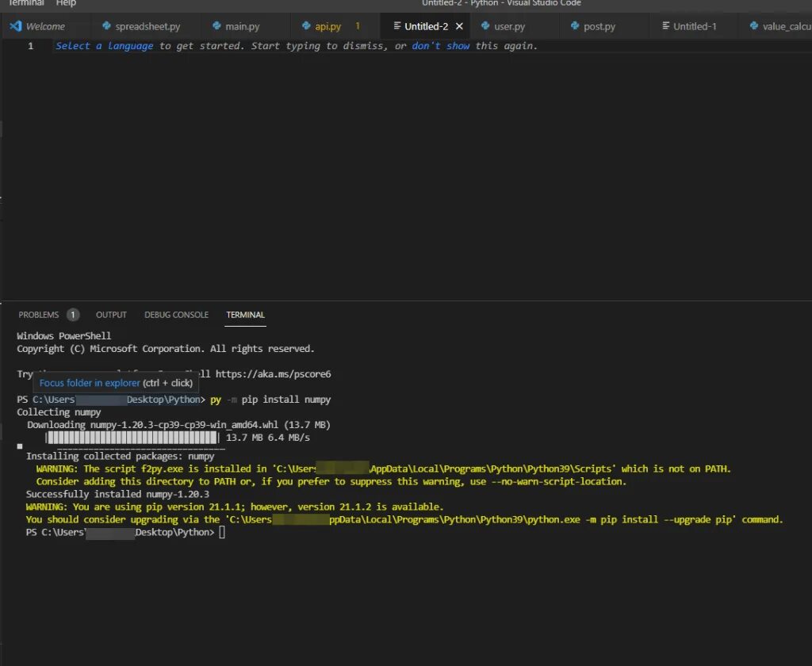The width and height of the screenshot is (812, 666).
Task: Open the Help menu
Action: pos(66,3)
